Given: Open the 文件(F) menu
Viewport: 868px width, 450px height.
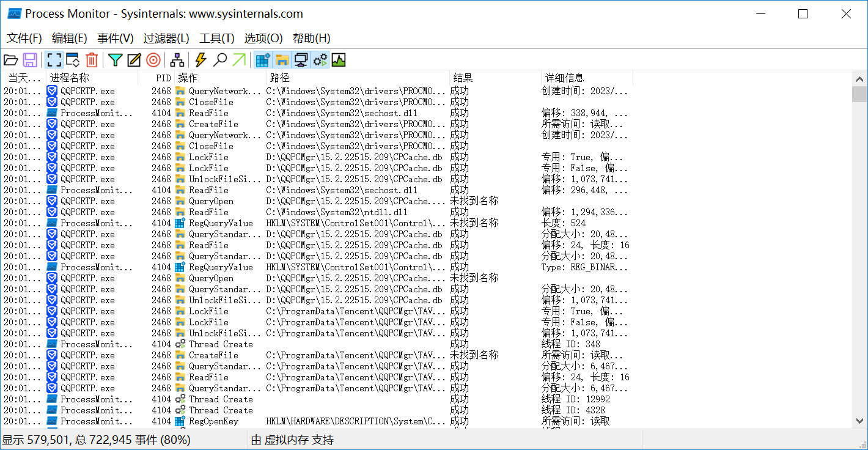Looking at the screenshot, I should pyautogui.click(x=24, y=38).
